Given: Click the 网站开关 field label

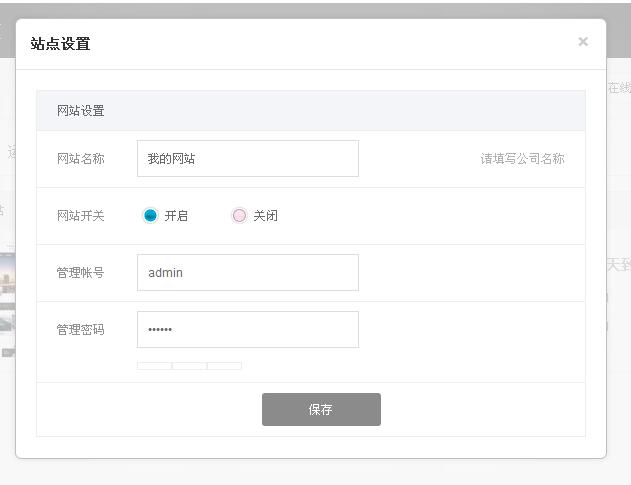Looking at the screenshot, I should [x=81, y=215].
